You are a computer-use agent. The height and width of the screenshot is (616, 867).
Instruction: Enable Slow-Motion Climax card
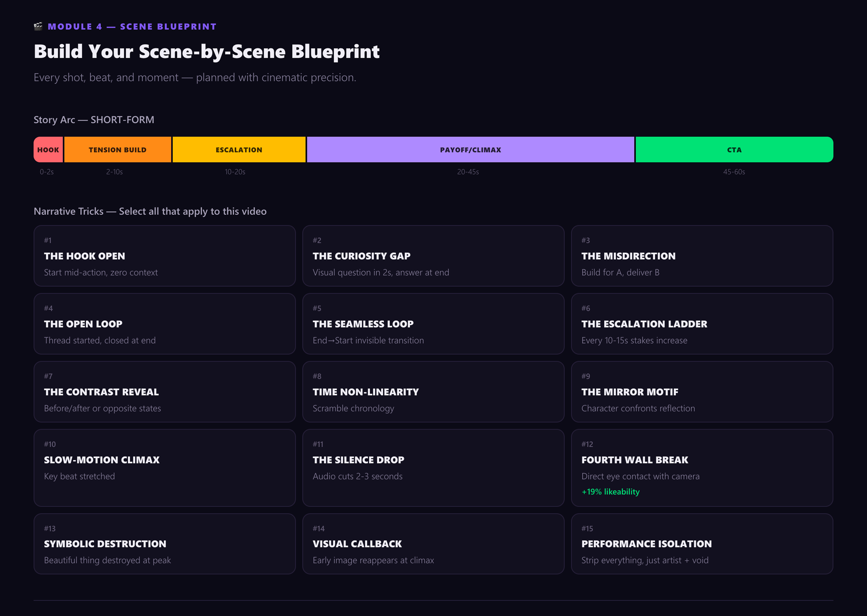pos(164,468)
